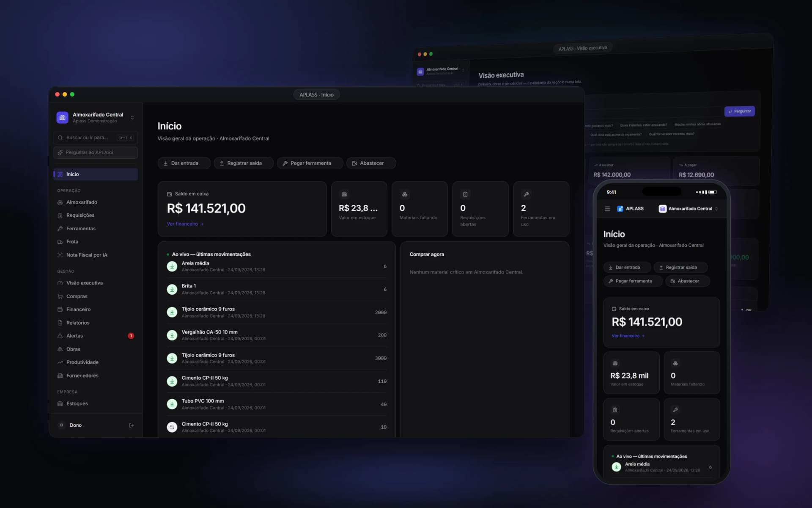The height and width of the screenshot is (508, 812).
Task: Follow the 'Ver financeiro' link in desktop window
Action: (185, 224)
